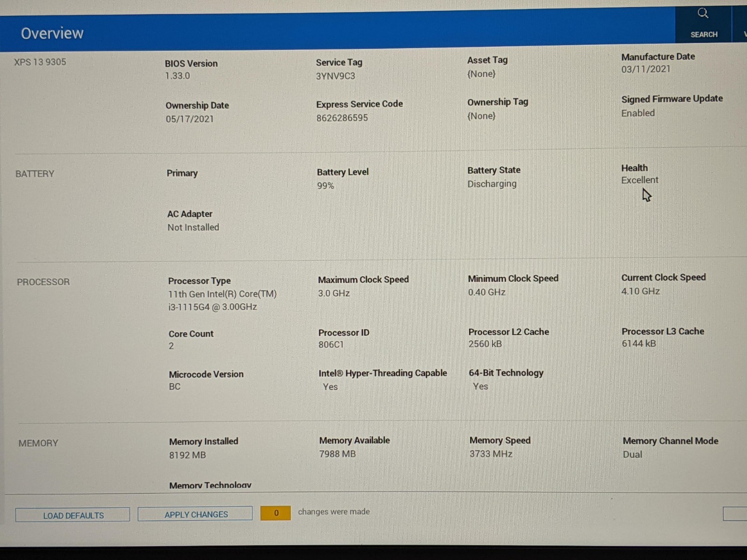Click the 'BATTERY' section heading
This screenshot has height=560, width=747.
coord(35,174)
